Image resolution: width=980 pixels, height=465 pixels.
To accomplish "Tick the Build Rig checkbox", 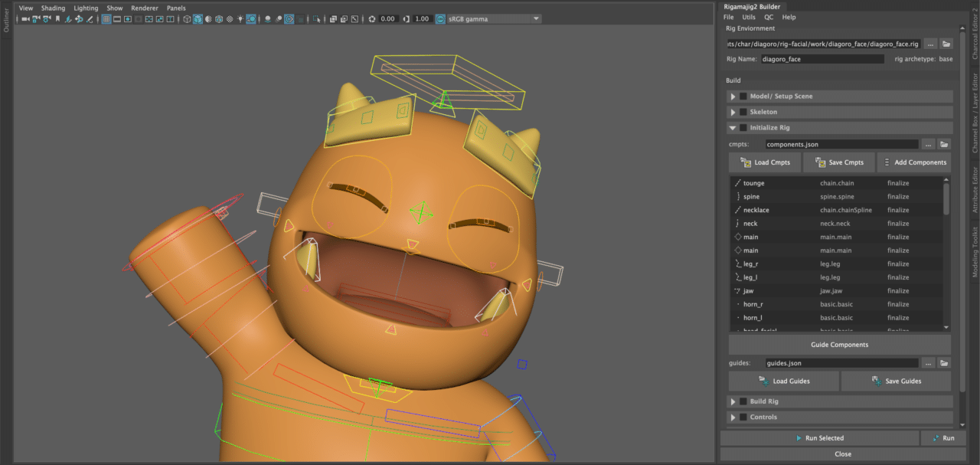I will 743,401.
